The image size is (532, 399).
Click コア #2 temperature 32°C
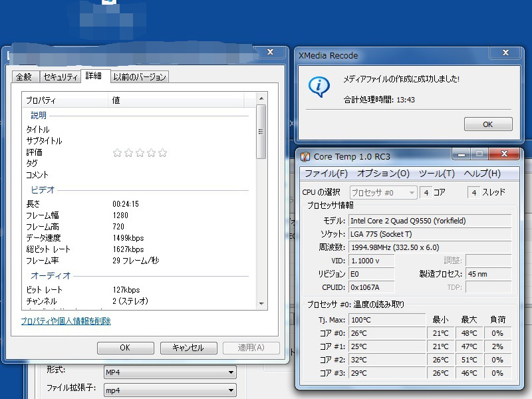click(x=387, y=360)
